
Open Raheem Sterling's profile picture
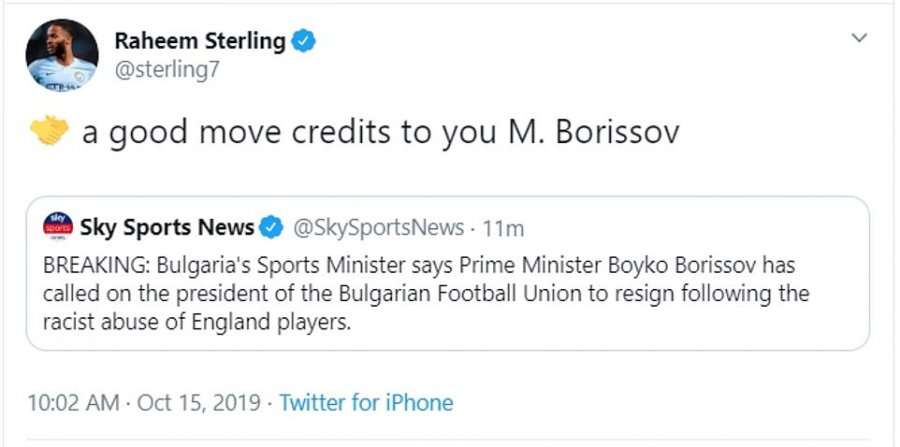[x=61, y=56]
